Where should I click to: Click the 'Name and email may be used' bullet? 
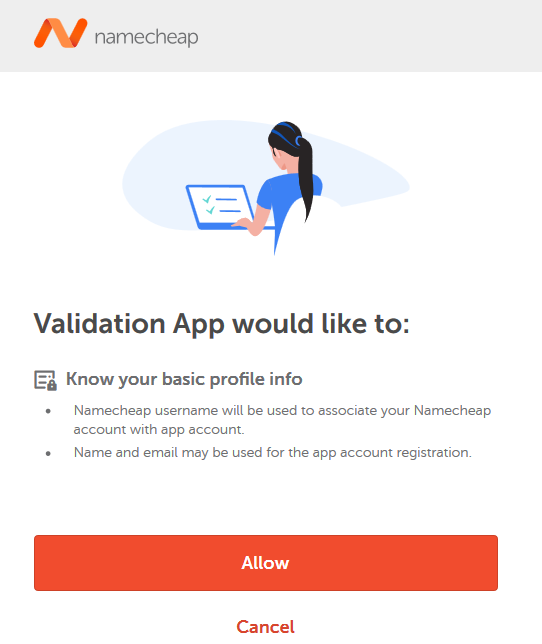click(273, 452)
